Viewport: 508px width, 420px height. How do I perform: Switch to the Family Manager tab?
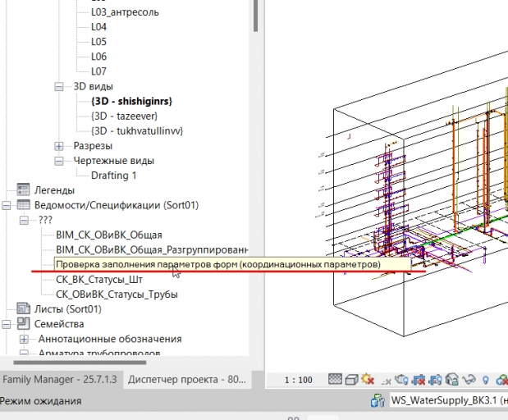60,379
